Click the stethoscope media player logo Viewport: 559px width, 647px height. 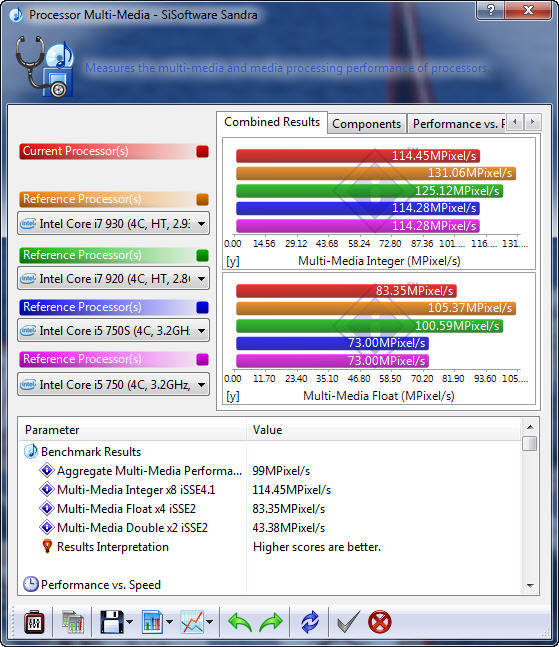[45, 66]
